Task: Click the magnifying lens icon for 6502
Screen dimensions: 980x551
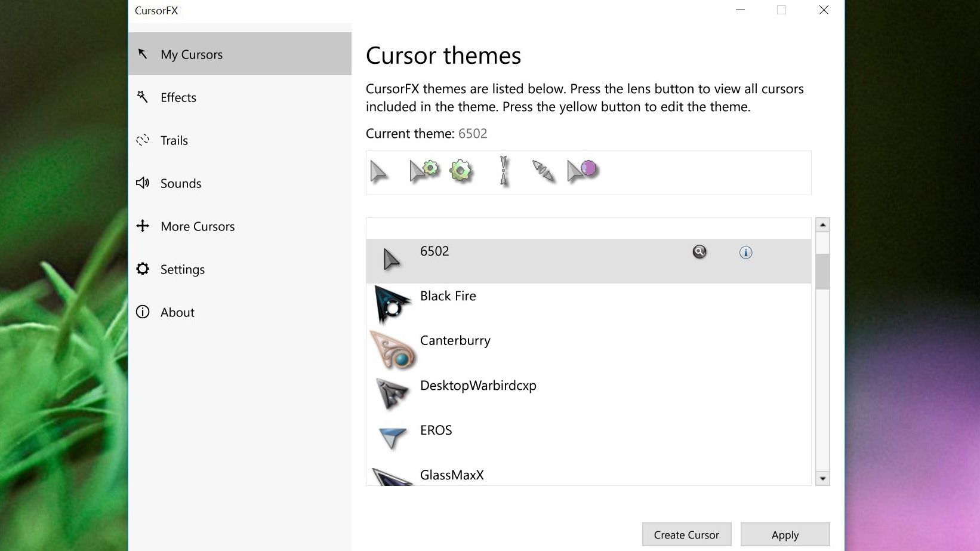Action: [699, 252]
